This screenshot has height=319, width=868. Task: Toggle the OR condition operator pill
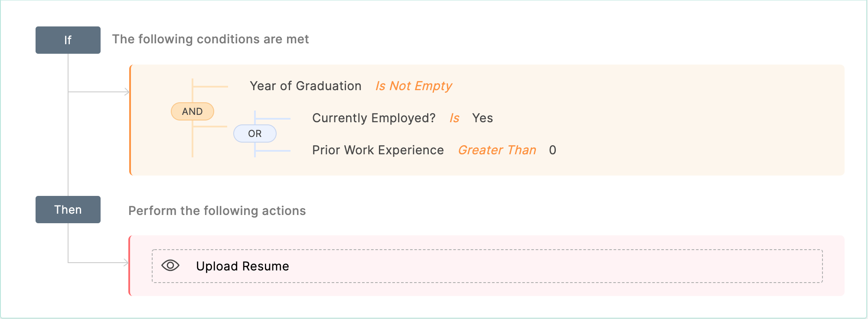click(x=255, y=133)
